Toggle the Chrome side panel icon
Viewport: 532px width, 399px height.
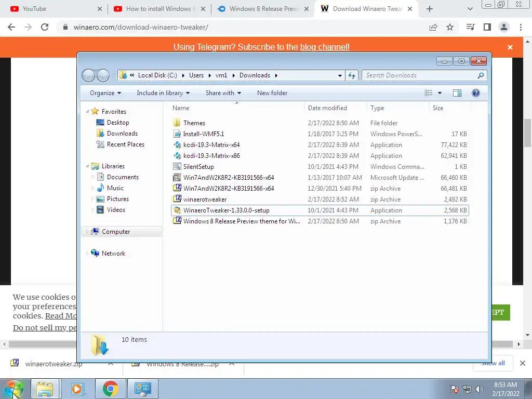pos(487,27)
